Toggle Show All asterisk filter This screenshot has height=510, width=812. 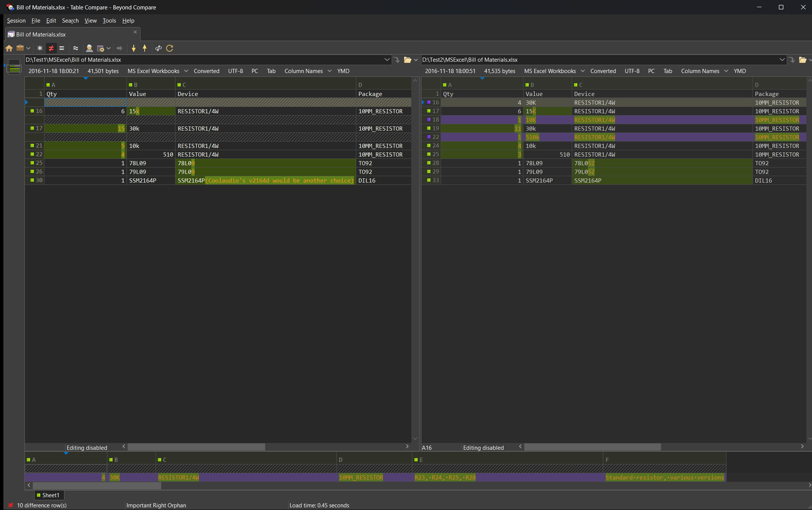[40, 48]
